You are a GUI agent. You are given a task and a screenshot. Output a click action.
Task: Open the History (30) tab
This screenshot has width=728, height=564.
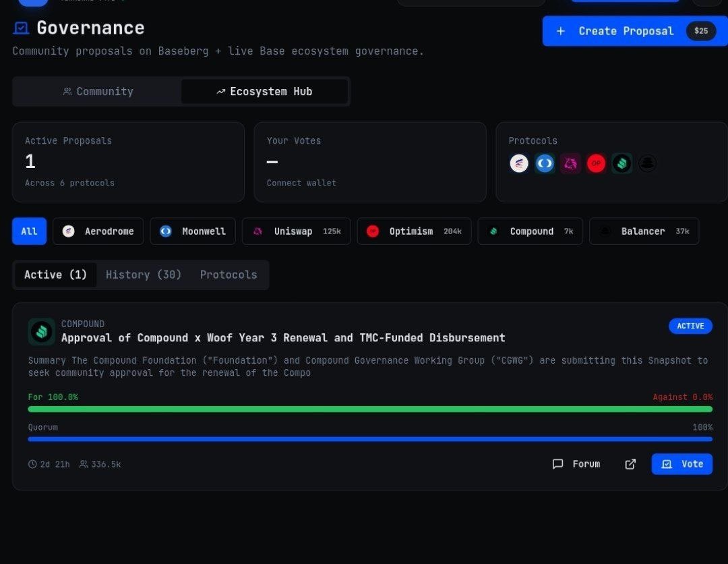pyautogui.click(x=144, y=275)
